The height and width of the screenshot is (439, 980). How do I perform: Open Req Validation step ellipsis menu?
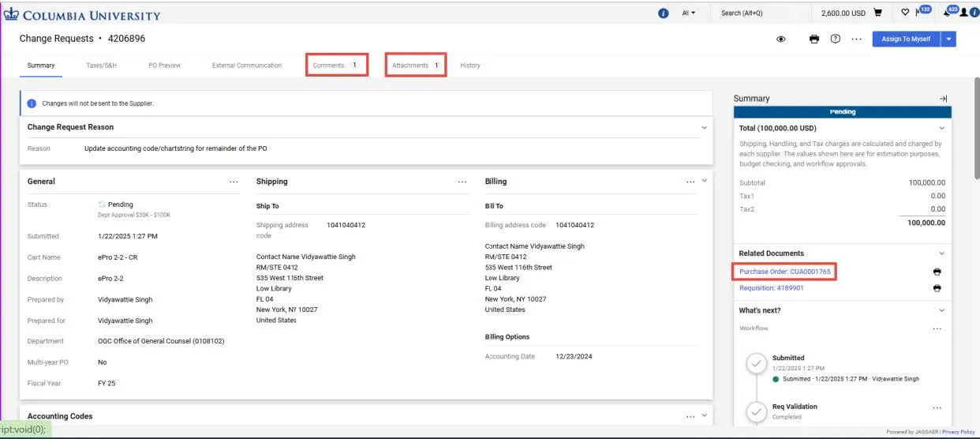coord(937,407)
